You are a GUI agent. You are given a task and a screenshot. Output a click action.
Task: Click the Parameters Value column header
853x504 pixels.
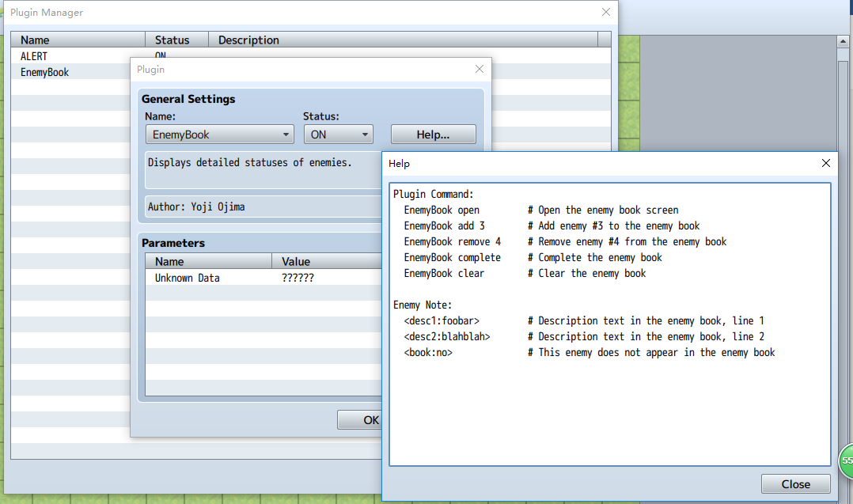pos(327,262)
